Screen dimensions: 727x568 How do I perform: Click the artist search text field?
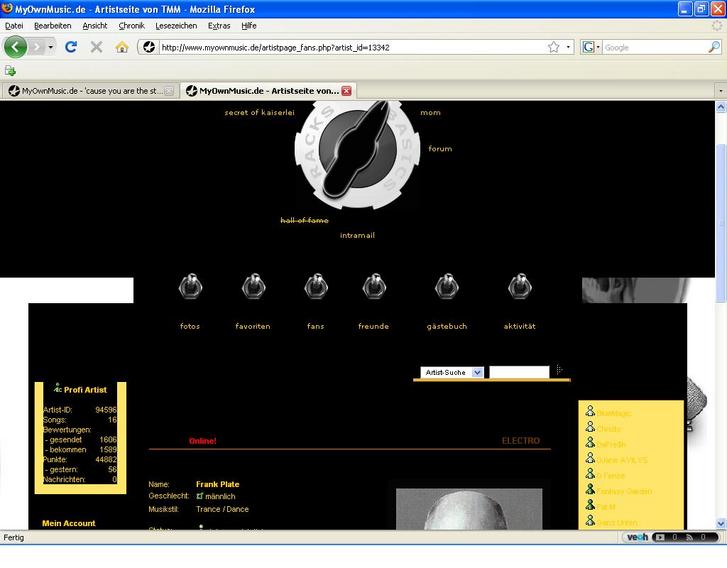coord(518,372)
